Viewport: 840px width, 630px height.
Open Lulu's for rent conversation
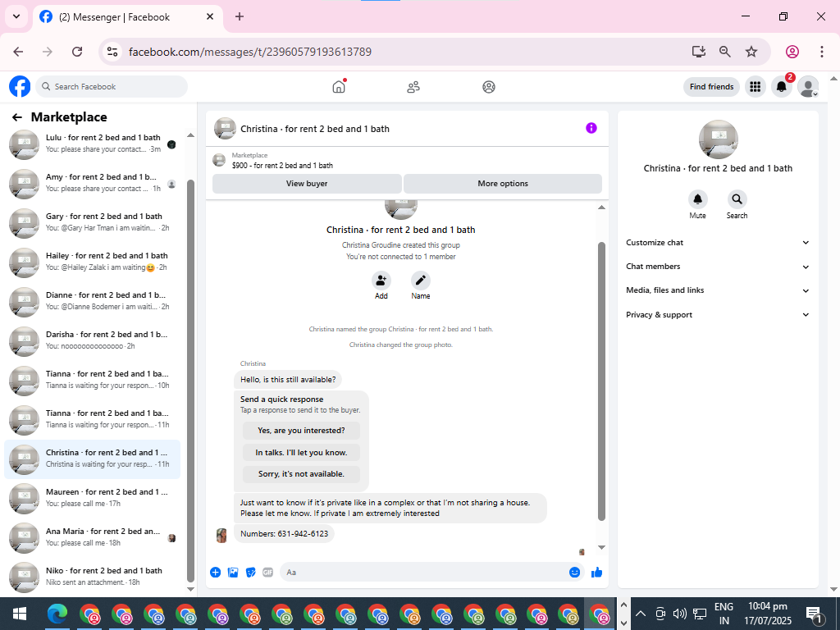tap(92, 144)
